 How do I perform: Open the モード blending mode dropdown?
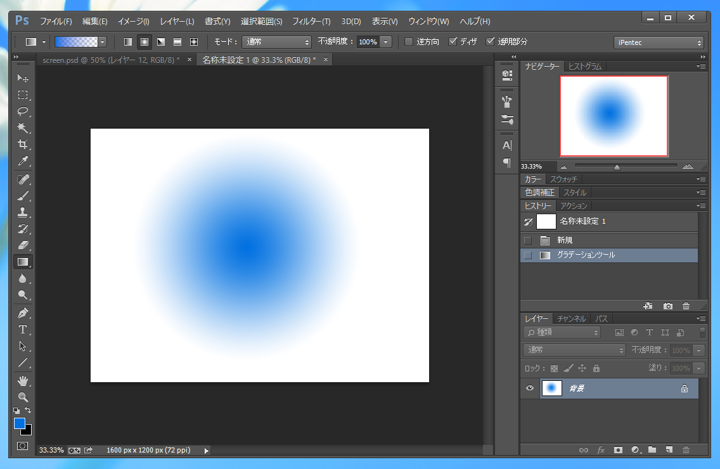pyautogui.click(x=276, y=42)
